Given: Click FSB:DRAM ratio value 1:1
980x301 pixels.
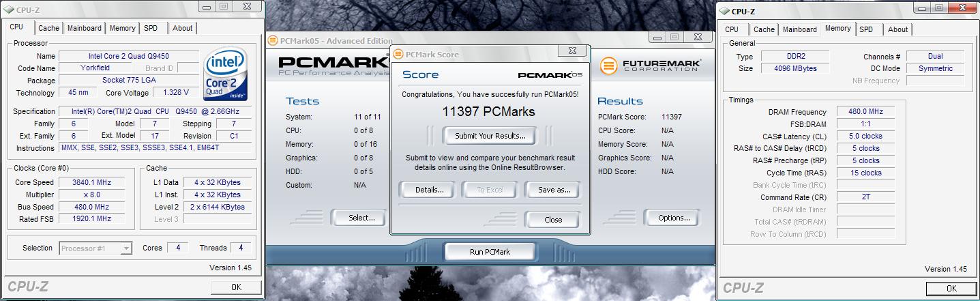Looking at the screenshot, I should point(865,124).
